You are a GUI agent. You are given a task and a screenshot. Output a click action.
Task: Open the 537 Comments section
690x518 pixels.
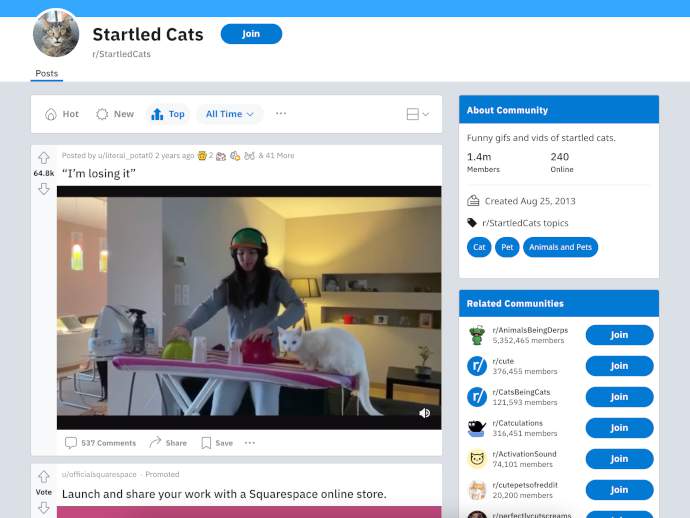click(100, 443)
